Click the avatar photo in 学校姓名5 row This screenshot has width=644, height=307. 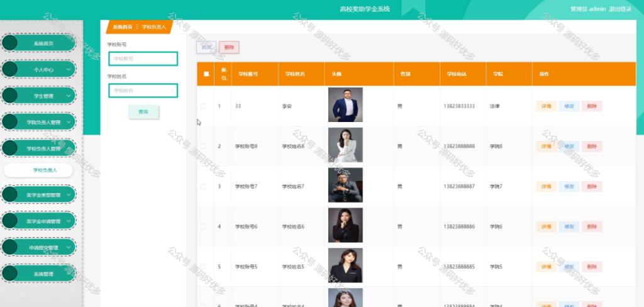pos(345,265)
